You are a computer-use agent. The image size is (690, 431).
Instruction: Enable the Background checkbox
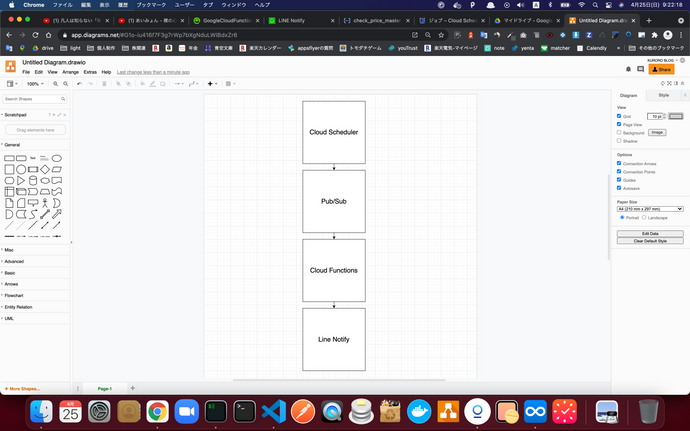pyautogui.click(x=619, y=133)
